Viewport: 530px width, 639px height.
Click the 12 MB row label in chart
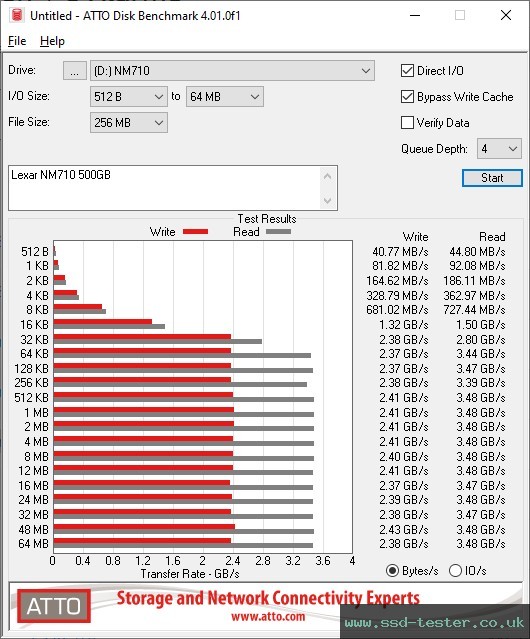(33, 471)
